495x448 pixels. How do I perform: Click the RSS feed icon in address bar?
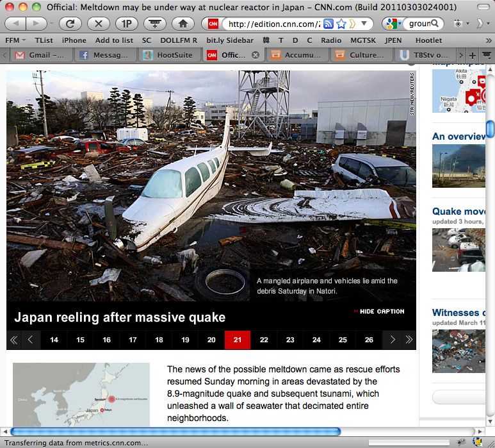point(329,24)
